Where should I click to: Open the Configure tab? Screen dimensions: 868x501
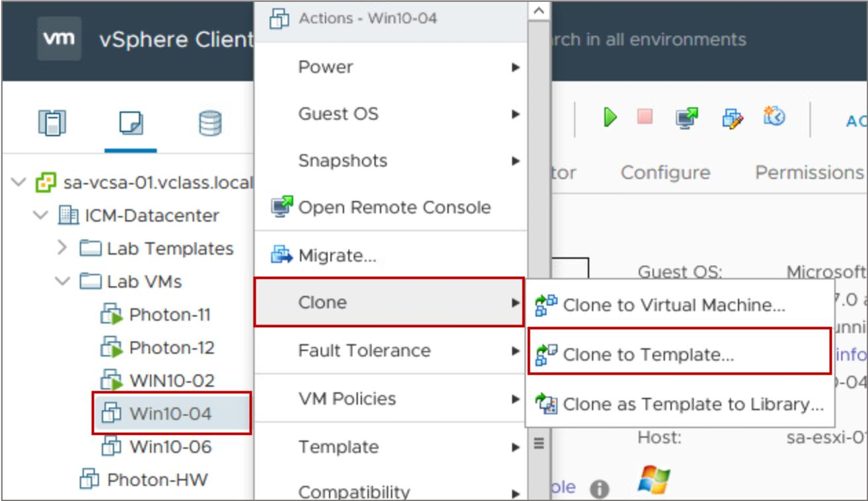coord(665,173)
